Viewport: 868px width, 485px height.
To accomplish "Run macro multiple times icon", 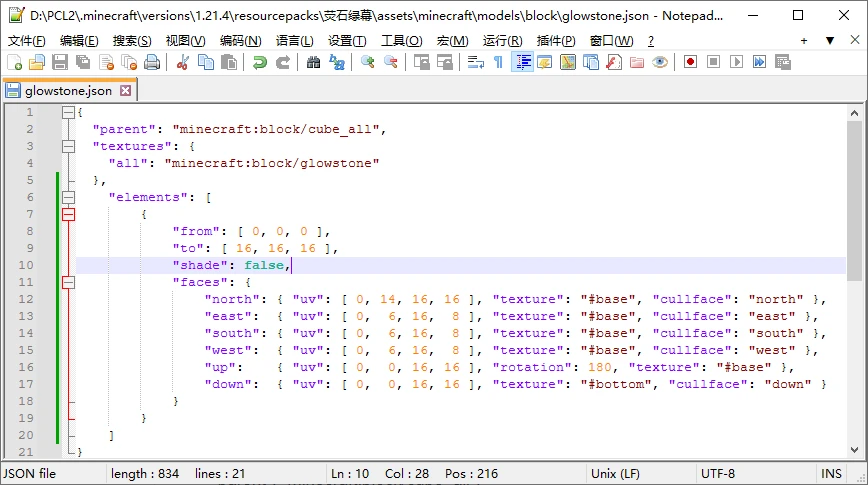I will (760, 62).
